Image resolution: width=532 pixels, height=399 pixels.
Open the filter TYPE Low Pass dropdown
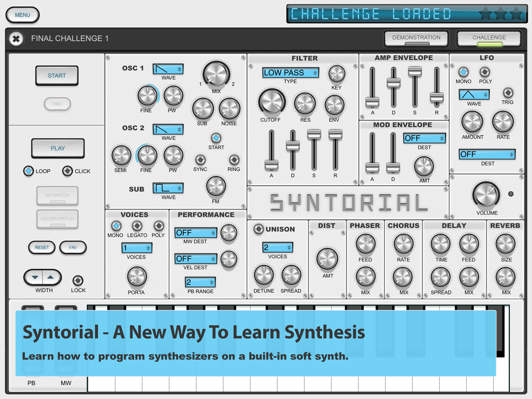290,73
